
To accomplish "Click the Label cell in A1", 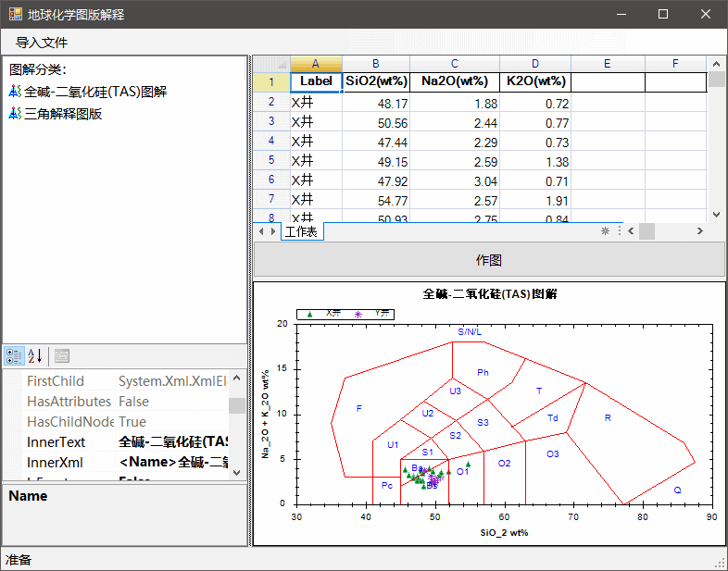I will tap(316, 81).
